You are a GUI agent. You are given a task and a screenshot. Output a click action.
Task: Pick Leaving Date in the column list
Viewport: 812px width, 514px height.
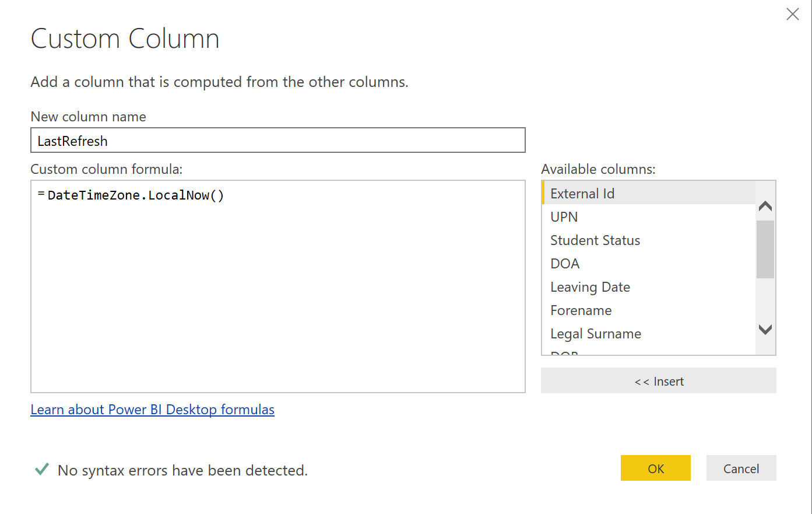click(590, 287)
